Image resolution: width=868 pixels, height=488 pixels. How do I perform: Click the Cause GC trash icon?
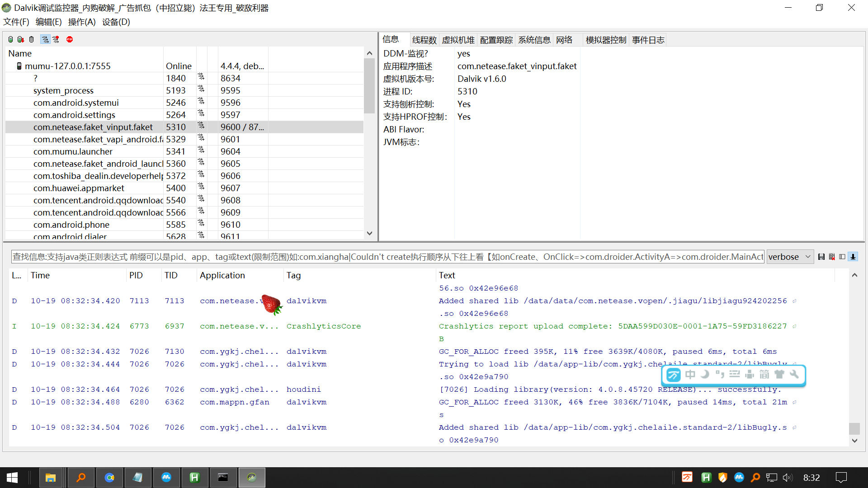click(x=31, y=39)
